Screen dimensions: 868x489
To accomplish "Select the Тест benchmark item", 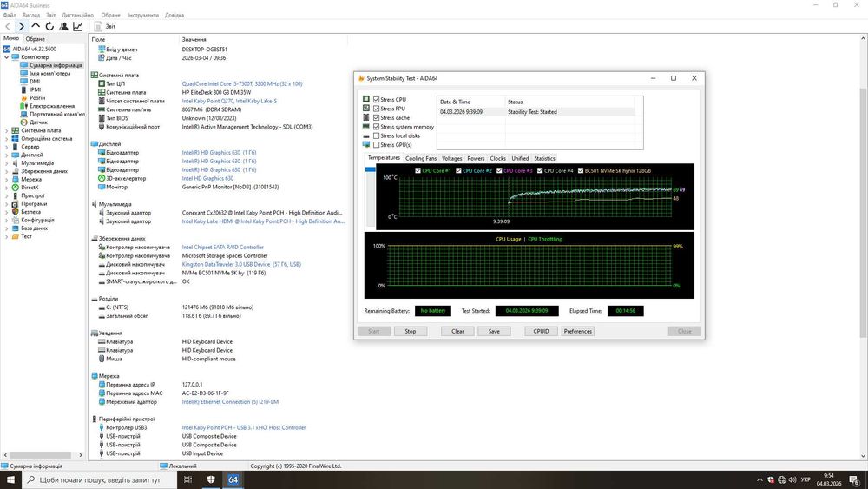I will (26, 236).
